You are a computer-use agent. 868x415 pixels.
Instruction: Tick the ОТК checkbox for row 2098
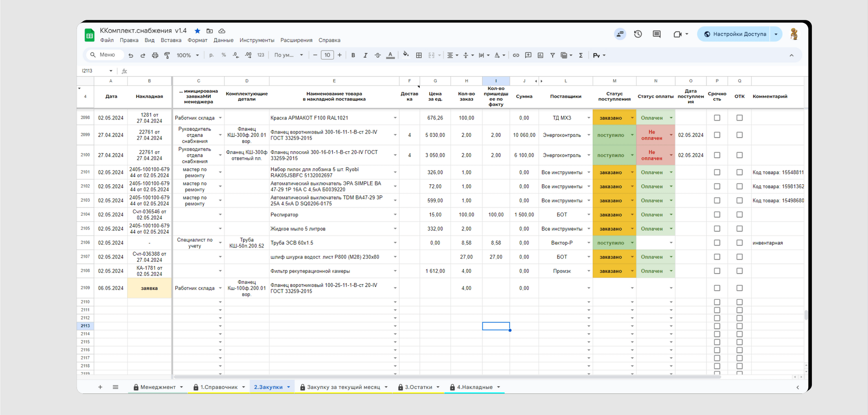pyautogui.click(x=739, y=118)
